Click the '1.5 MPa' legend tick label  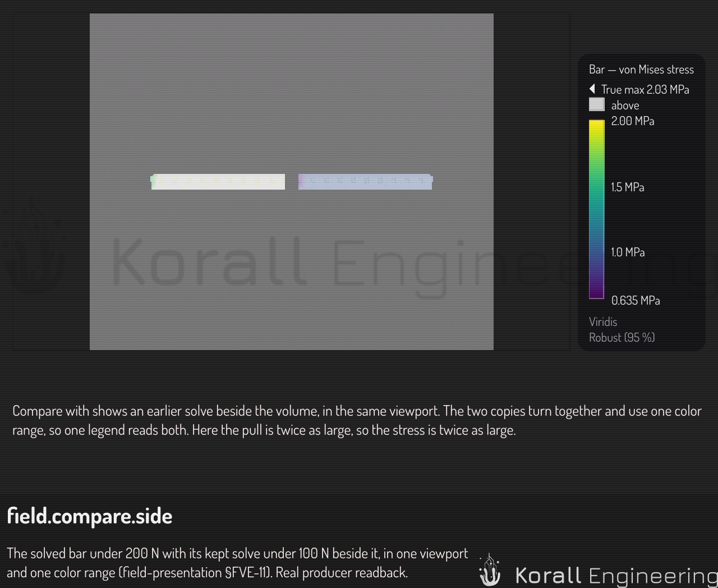(x=628, y=187)
